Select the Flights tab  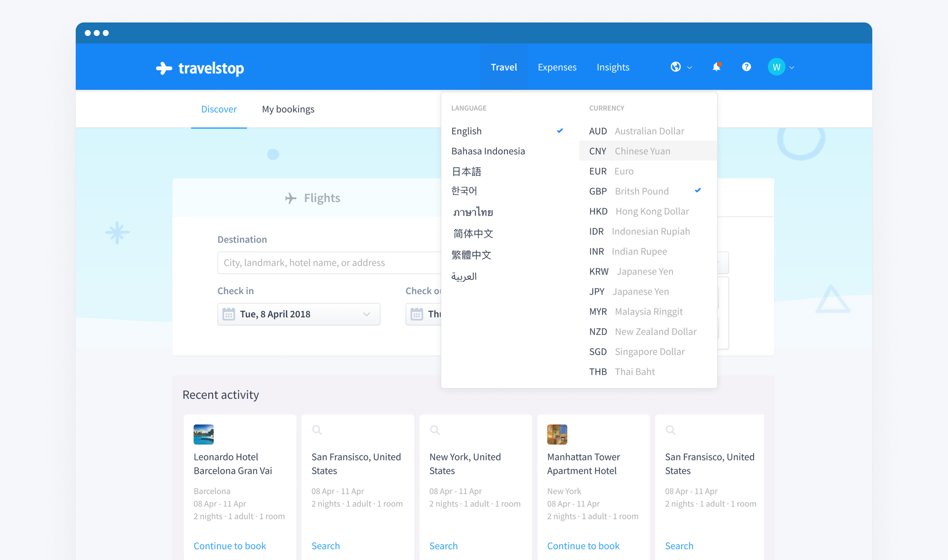pyautogui.click(x=313, y=198)
